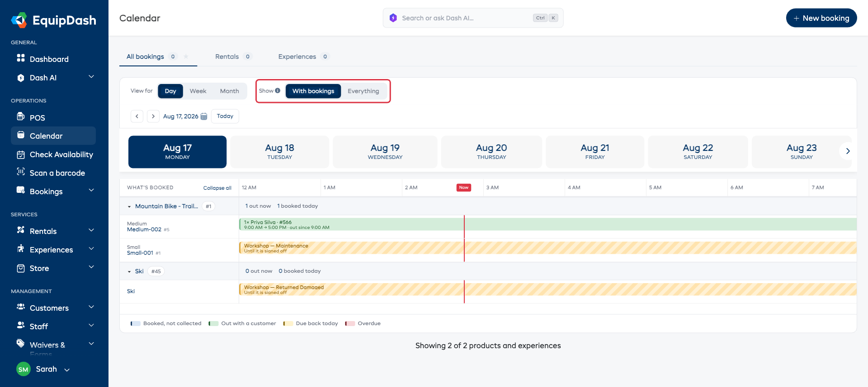Select Day view
The width and height of the screenshot is (868, 387).
170,91
